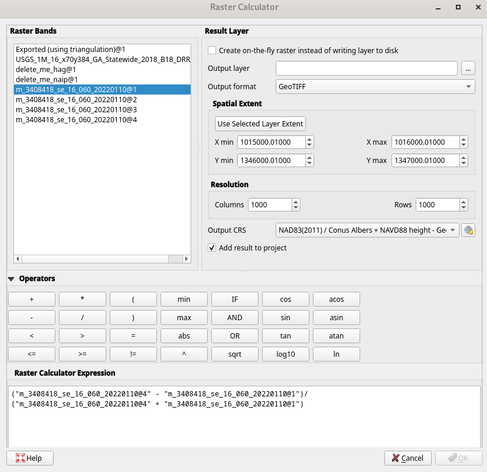Screen dimensions: 487x472
Task: Click the asin function button
Action: 336,318
